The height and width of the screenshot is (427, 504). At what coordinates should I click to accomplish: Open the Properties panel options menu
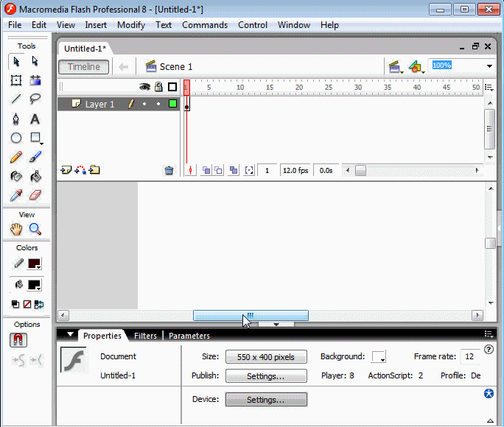click(x=489, y=334)
